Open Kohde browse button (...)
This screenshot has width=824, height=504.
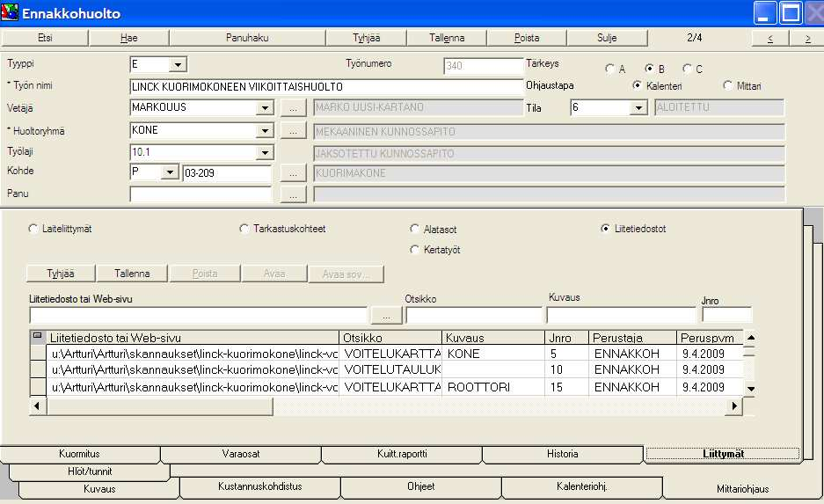pos(293,173)
